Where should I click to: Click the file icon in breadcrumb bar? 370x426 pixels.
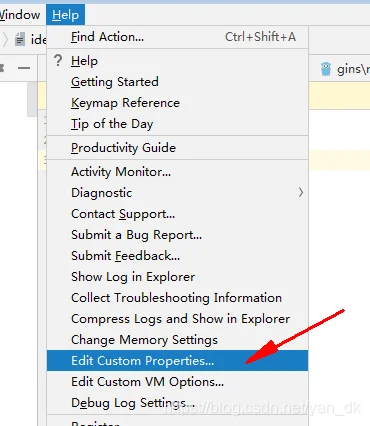tap(20, 39)
